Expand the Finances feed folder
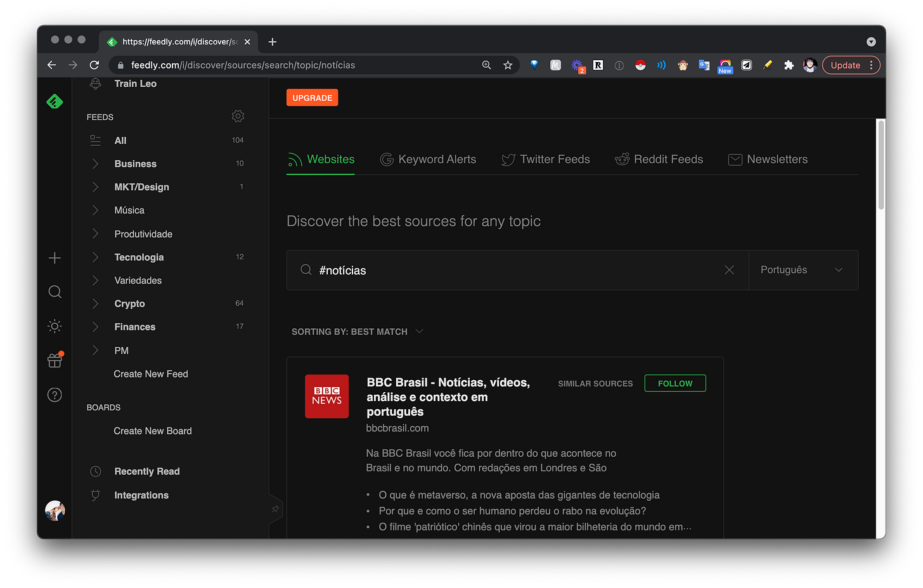The image size is (923, 588). (x=95, y=327)
